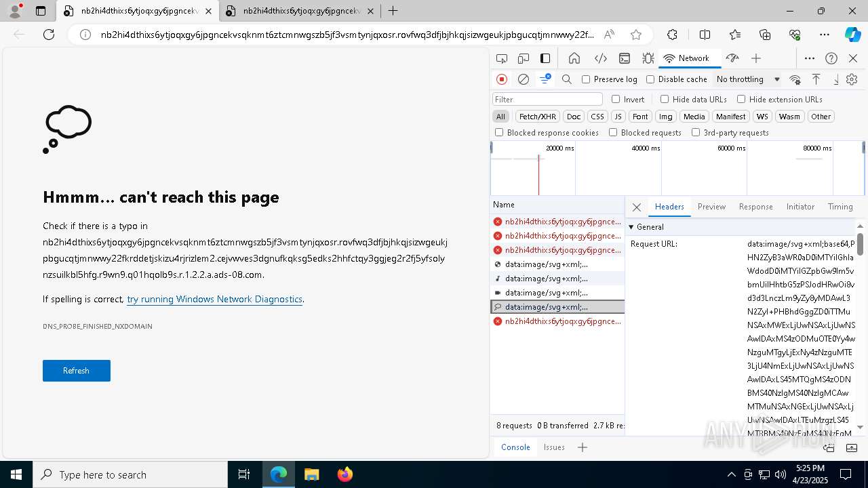The width and height of the screenshot is (868, 488).
Task: Check Hide extension URLs
Action: point(741,99)
